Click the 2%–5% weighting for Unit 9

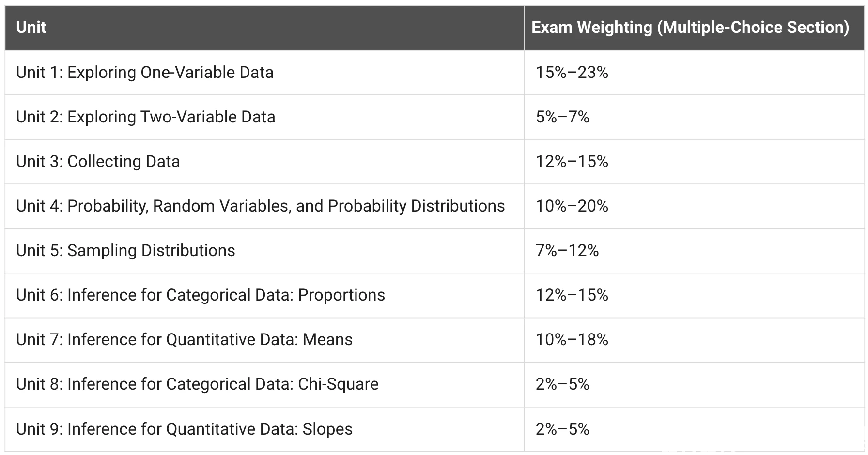coord(562,429)
